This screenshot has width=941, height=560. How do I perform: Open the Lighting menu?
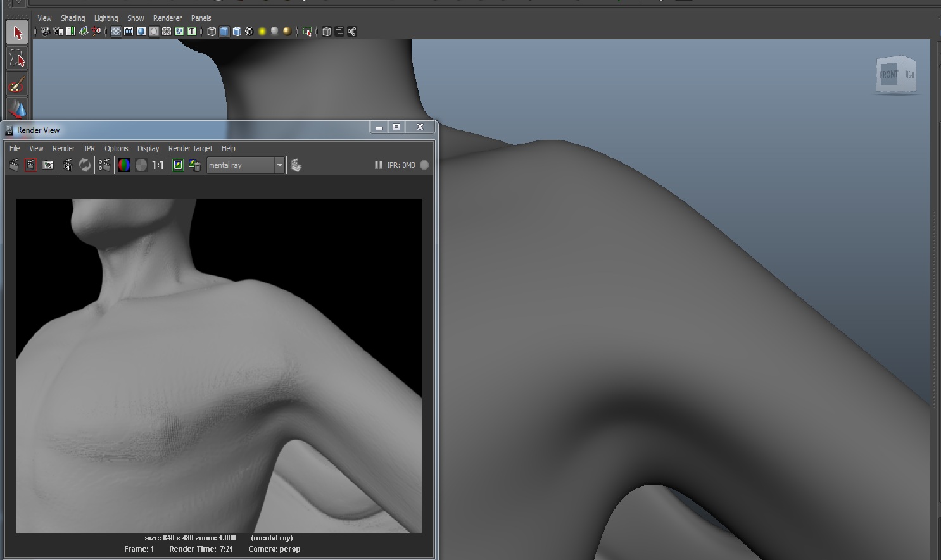click(x=106, y=18)
